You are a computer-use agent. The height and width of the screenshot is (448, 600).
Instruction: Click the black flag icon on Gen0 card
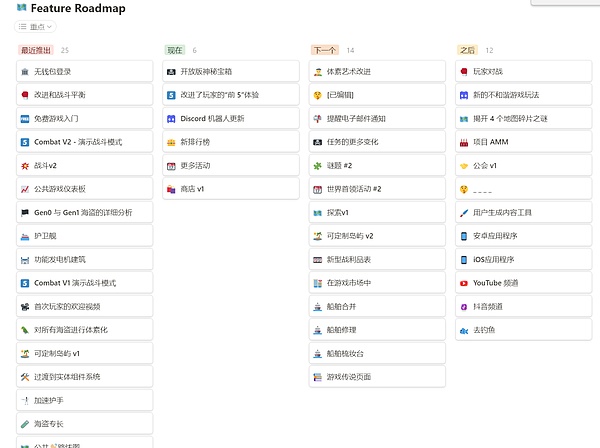click(x=25, y=212)
